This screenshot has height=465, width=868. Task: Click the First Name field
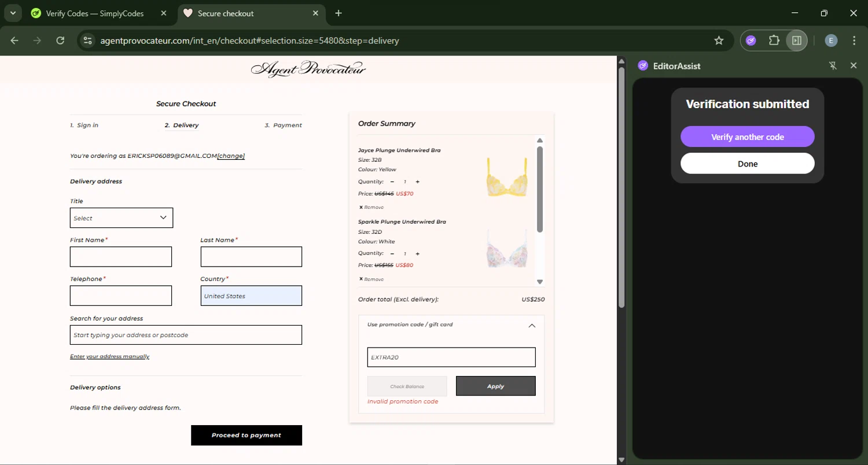pos(121,257)
